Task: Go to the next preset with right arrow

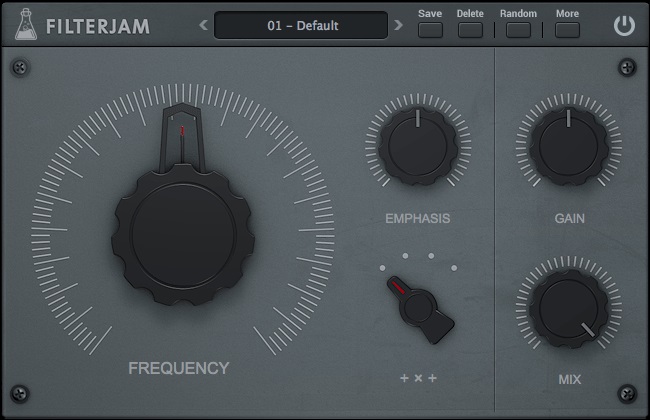Action: [x=398, y=25]
